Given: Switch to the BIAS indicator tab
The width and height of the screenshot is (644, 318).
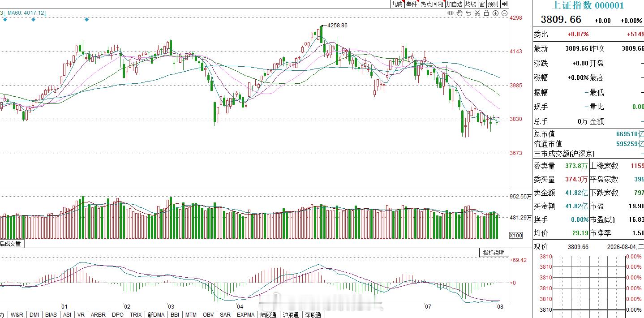Looking at the screenshot, I should [51, 314].
